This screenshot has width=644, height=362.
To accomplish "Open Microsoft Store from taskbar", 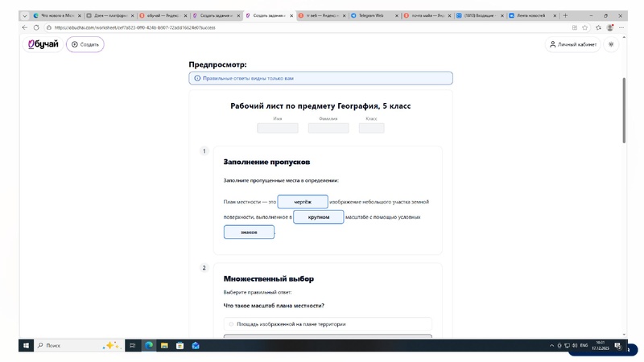I will coord(180,346).
